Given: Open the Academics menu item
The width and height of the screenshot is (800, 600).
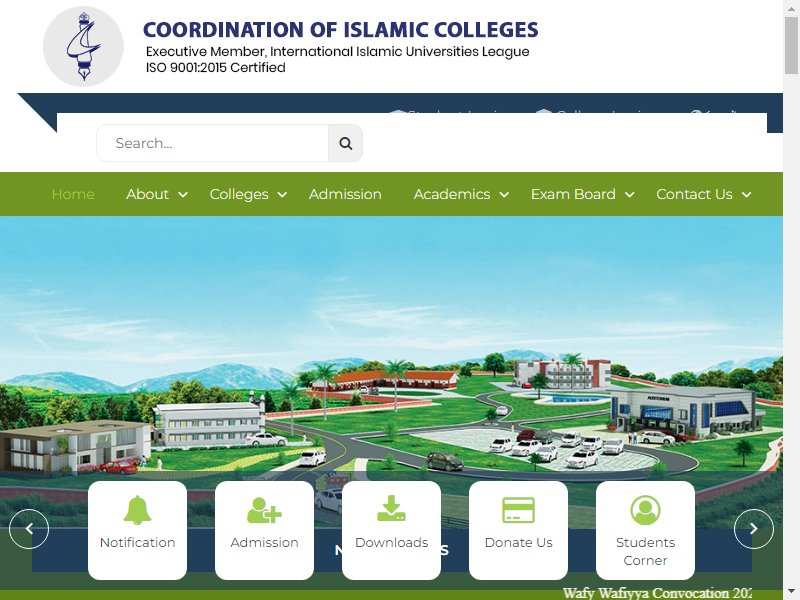Looking at the screenshot, I should pyautogui.click(x=452, y=194).
